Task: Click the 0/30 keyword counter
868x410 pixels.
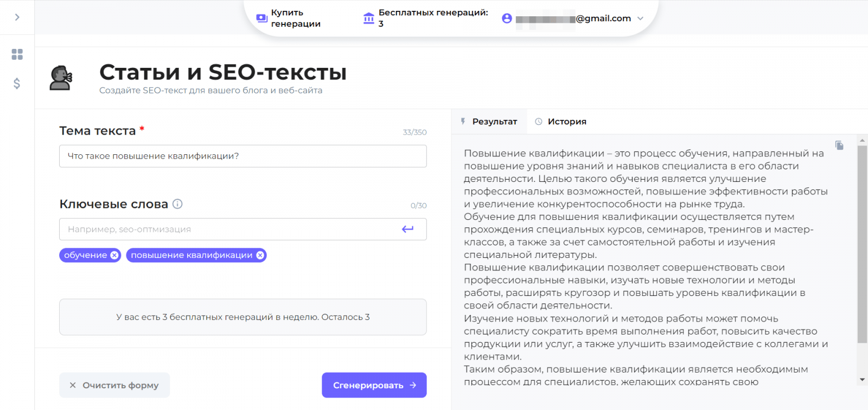Action: click(418, 206)
